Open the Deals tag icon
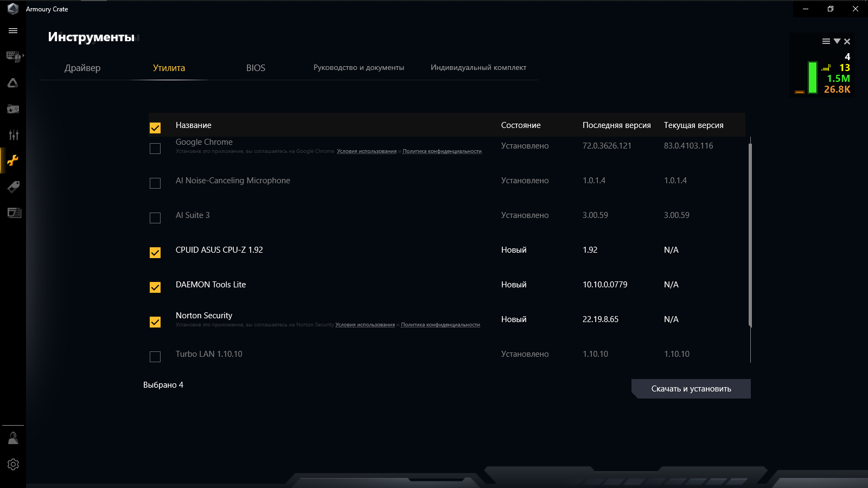This screenshot has width=868, height=488. [x=13, y=187]
